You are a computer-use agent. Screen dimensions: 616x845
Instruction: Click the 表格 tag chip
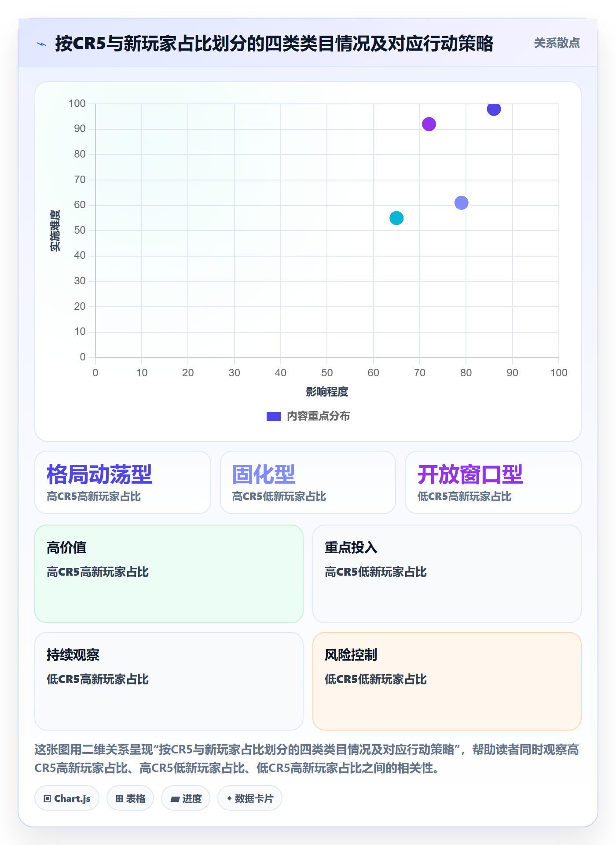pos(130,798)
